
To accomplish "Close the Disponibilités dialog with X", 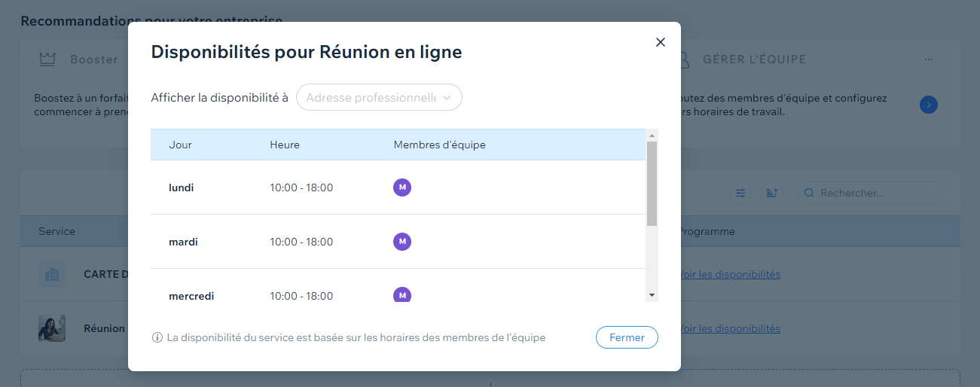I will (x=661, y=42).
